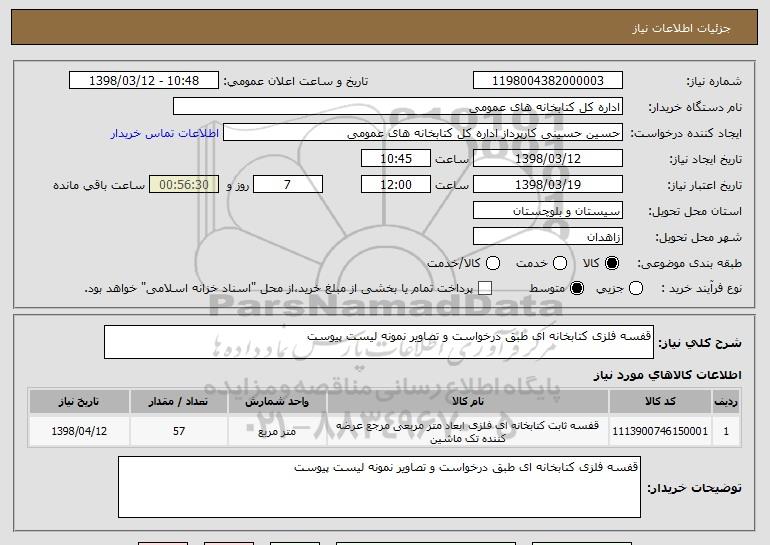The height and width of the screenshot is (545, 770).
Task: Click the unit cell متر مربع
Action: pyautogui.click(x=277, y=432)
